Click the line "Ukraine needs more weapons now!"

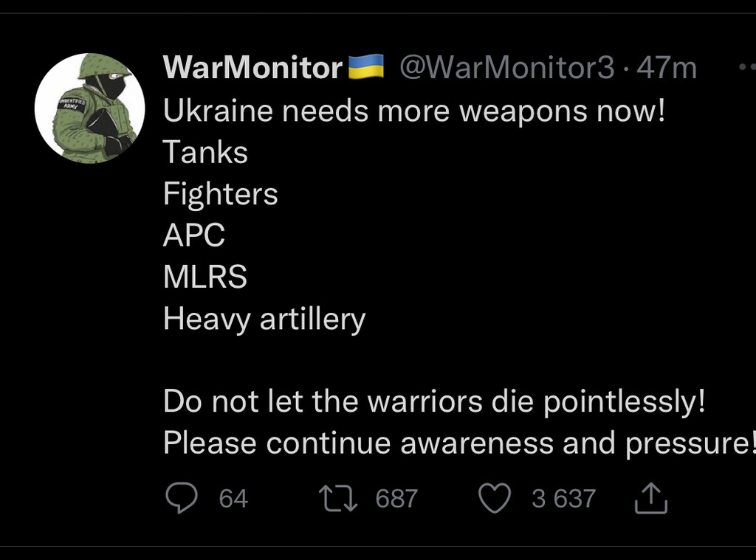point(414,111)
